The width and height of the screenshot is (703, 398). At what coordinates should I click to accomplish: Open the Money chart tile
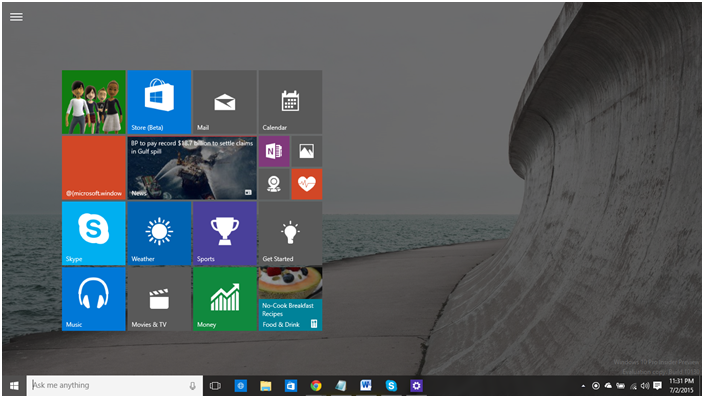tap(225, 298)
